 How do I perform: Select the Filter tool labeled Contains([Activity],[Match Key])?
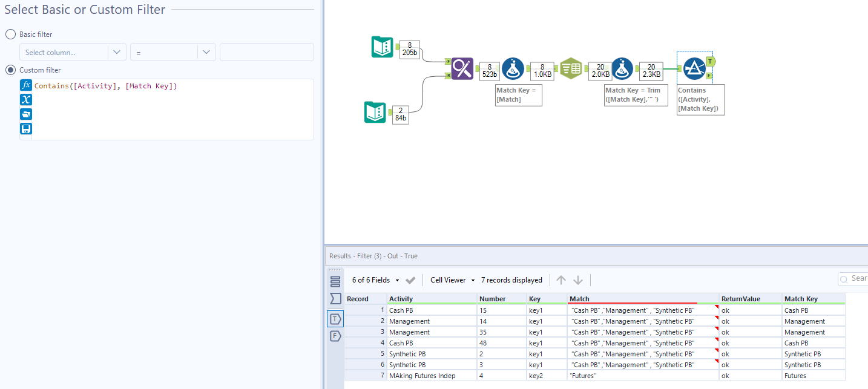point(694,68)
